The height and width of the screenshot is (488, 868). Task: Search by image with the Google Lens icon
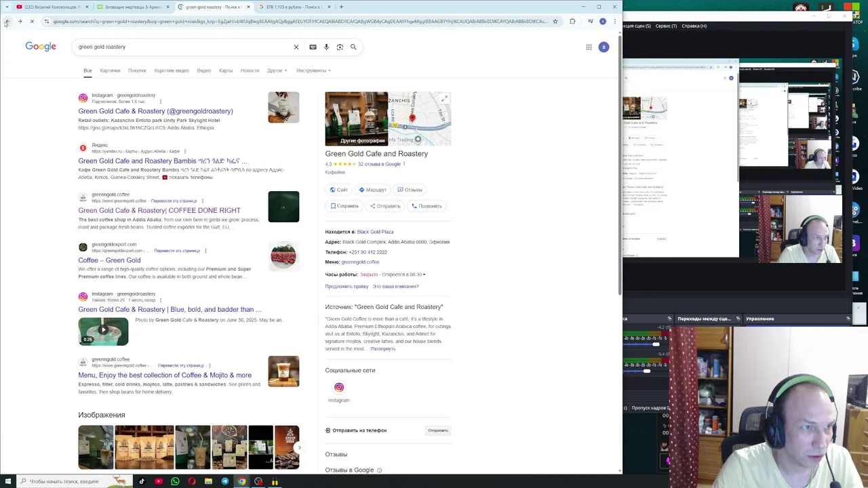[x=340, y=47]
